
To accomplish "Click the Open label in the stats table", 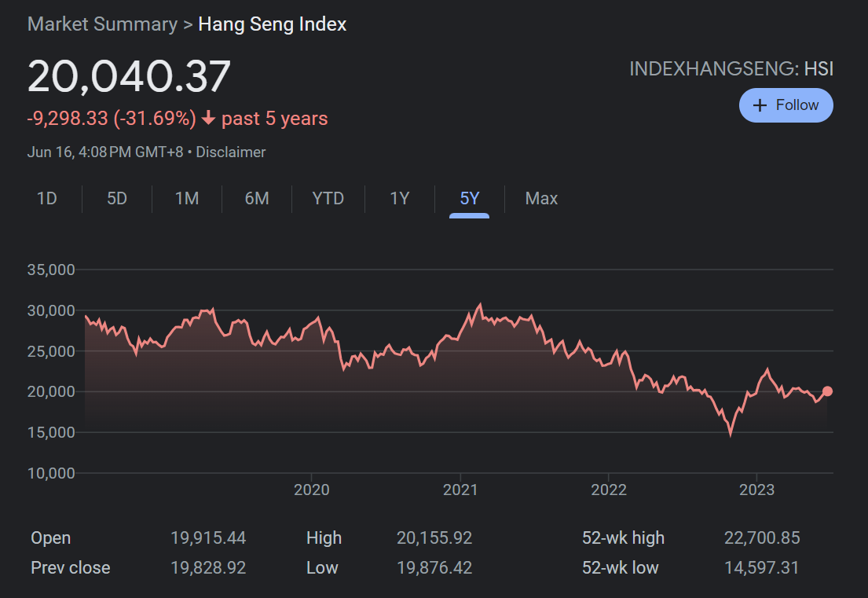I will point(51,537).
